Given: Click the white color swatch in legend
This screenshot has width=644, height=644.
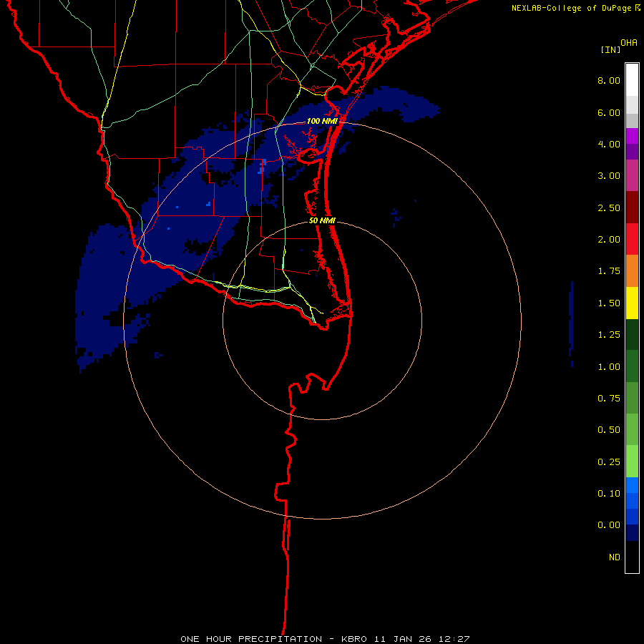Looking at the screenshot, I should coord(632,80).
